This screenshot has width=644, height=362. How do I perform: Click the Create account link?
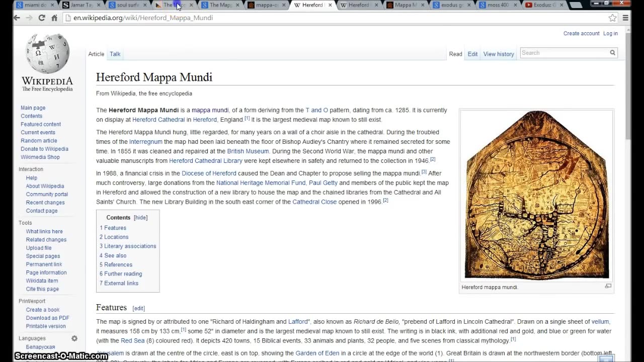click(x=581, y=34)
